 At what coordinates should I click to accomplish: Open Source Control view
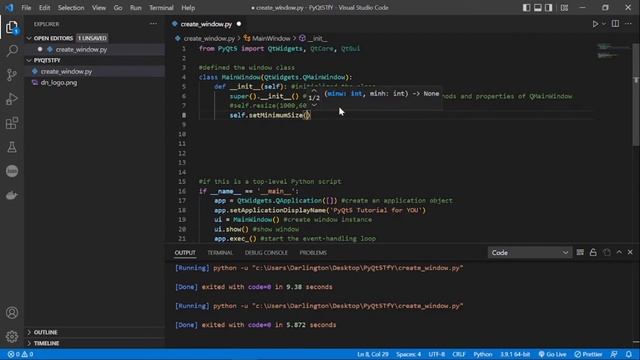pyautogui.click(x=12, y=75)
